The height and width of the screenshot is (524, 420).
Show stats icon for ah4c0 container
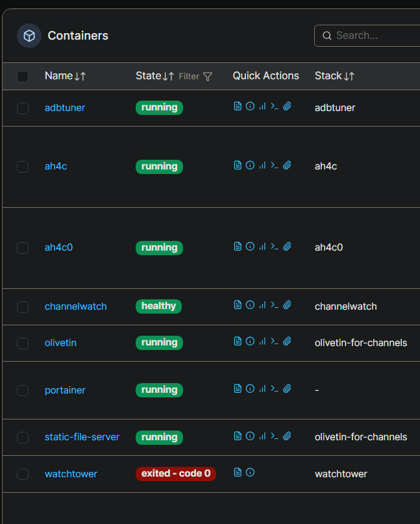coord(263,246)
